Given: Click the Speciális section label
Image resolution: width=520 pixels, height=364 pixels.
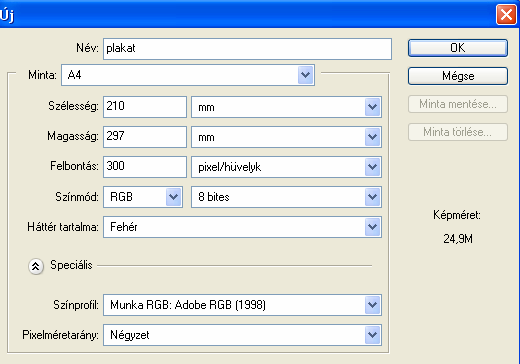Looking at the screenshot, I should pyautogui.click(x=71, y=265).
